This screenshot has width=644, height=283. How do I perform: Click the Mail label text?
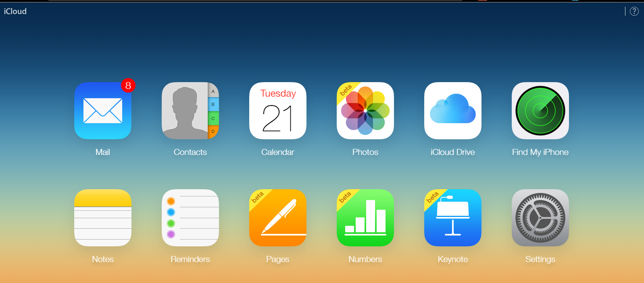coord(103,152)
